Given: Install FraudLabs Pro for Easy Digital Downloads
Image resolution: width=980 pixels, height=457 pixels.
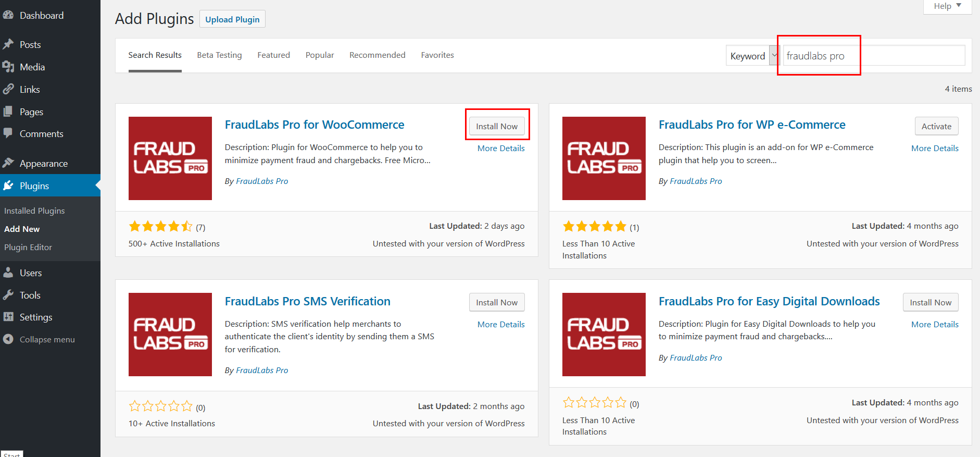Looking at the screenshot, I should [x=931, y=302].
